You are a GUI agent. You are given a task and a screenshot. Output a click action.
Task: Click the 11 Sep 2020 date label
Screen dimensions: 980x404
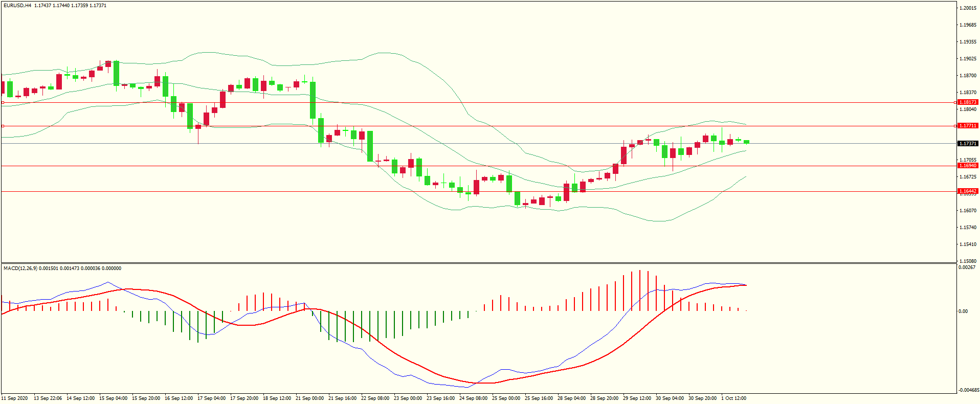pos(15,398)
